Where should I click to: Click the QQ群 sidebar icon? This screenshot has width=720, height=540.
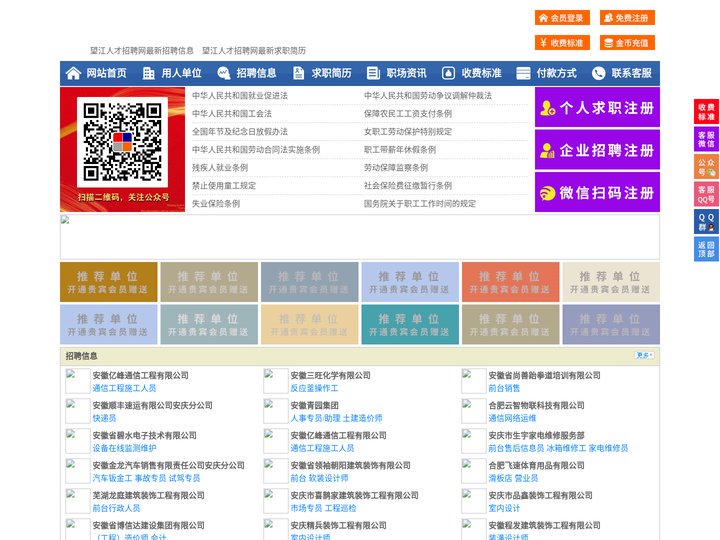pyautogui.click(x=706, y=222)
